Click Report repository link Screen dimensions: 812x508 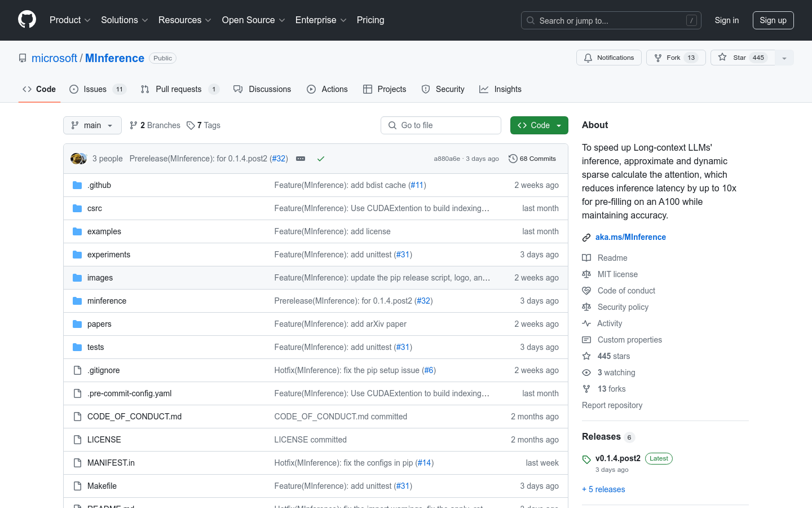(x=612, y=405)
